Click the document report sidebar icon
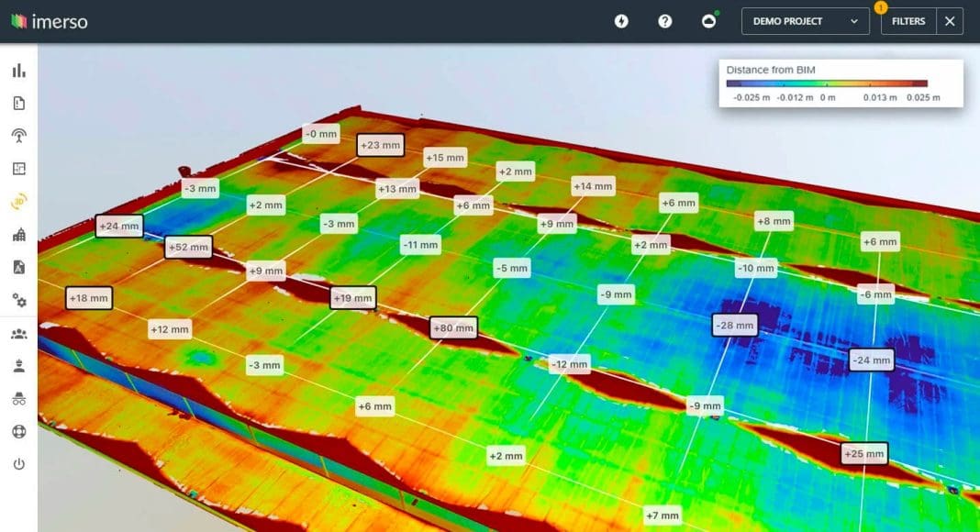 click(x=18, y=104)
